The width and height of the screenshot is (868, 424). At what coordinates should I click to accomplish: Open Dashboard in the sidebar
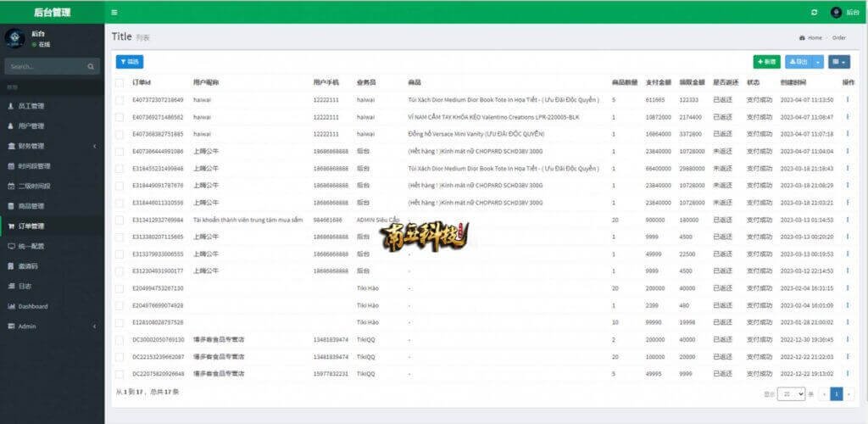[x=33, y=306]
